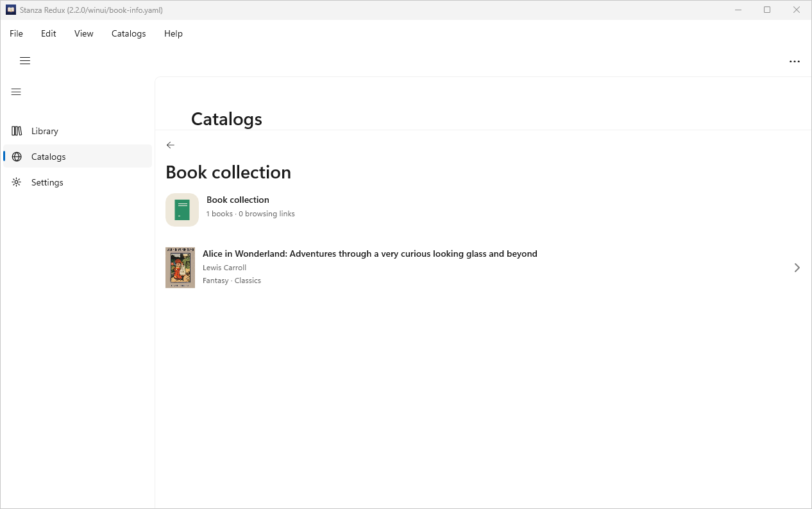
Task: Select Catalogs in the sidebar
Action: (x=78, y=157)
